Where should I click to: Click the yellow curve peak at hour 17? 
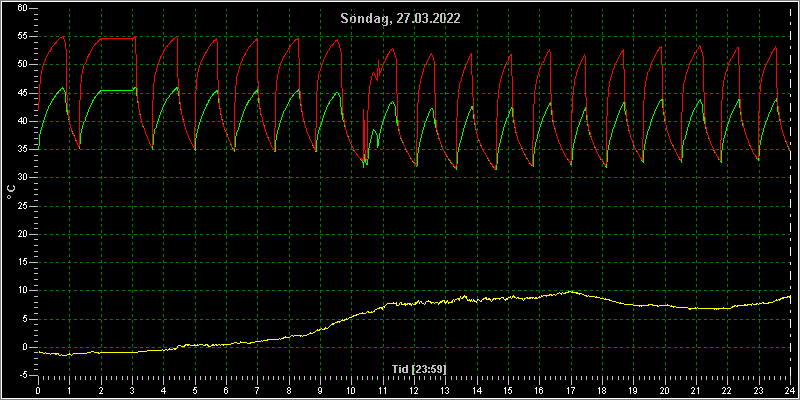click(570, 292)
